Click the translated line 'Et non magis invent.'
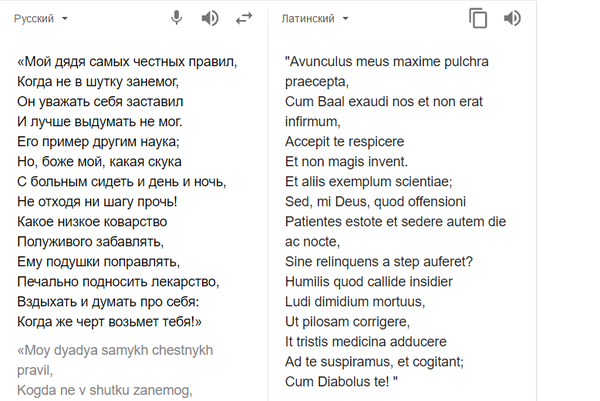600x401 pixels. tap(346, 161)
